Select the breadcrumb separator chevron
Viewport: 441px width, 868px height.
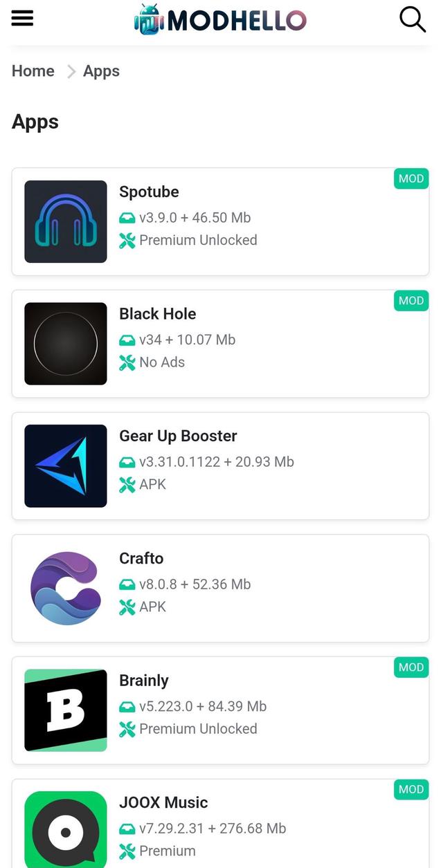coord(70,71)
